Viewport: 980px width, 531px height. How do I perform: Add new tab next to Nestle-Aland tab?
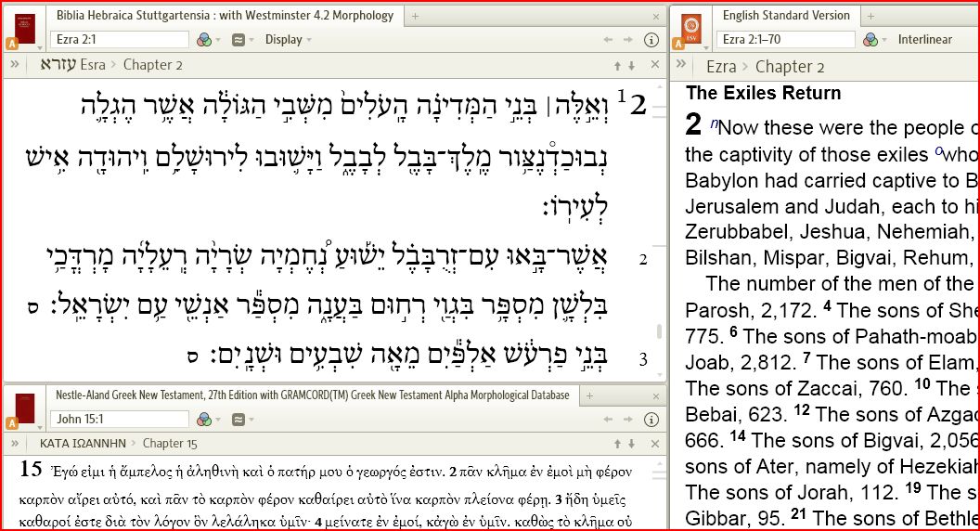click(x=589, y=395)
